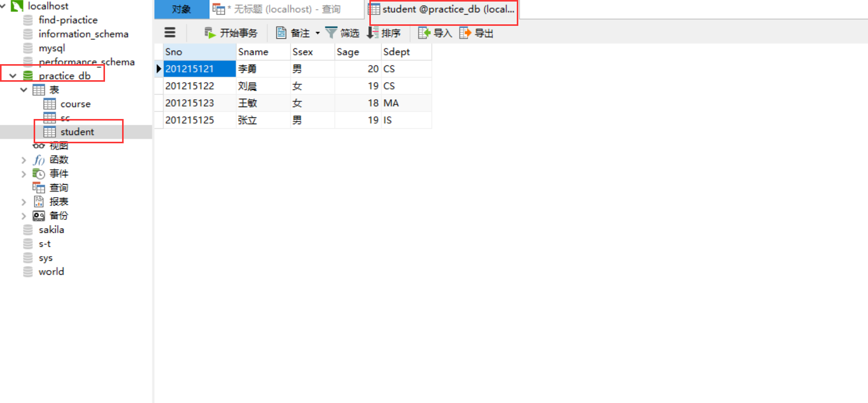Viewport: 868px width, 403px height.
Task: Select the world database icon
Action: (28, 272)
